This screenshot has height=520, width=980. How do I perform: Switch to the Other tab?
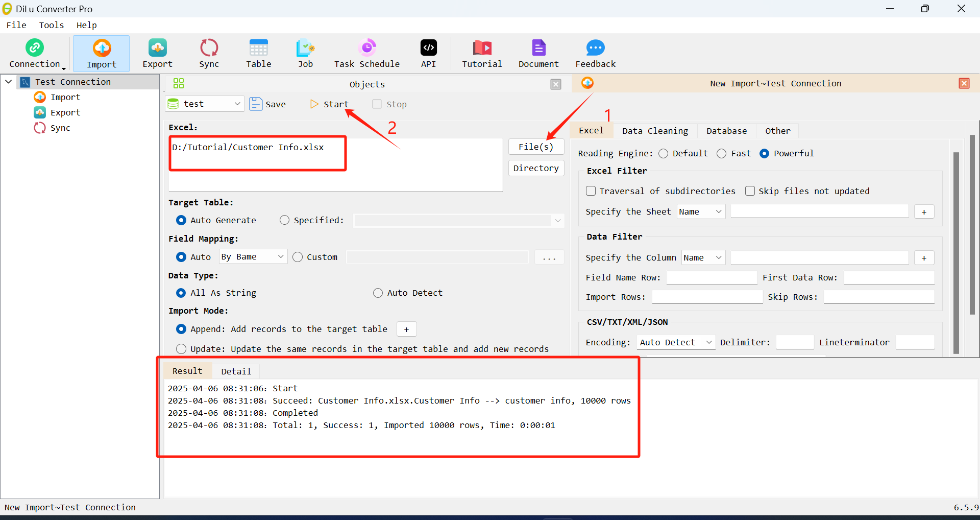777,131
